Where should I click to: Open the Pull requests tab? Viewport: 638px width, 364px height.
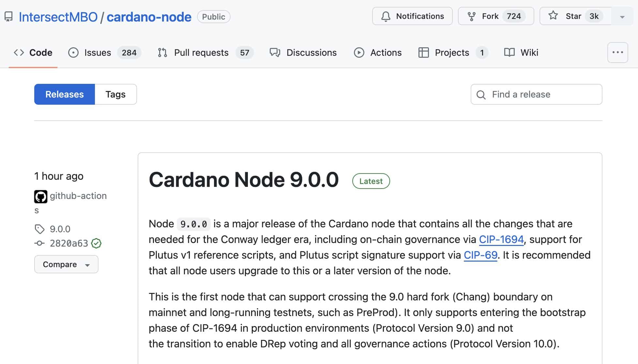tap(201, 53)
